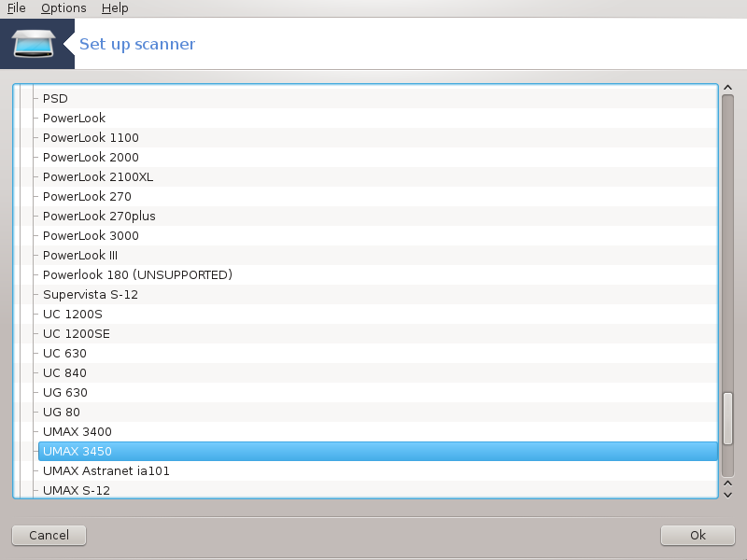747x560 pixels.
Task: Click the scanner icon in header
Action: 34,44
